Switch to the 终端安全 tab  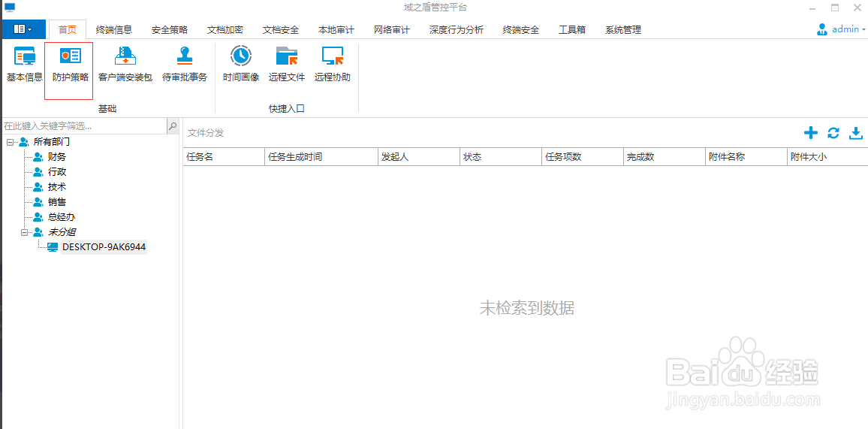521,30
